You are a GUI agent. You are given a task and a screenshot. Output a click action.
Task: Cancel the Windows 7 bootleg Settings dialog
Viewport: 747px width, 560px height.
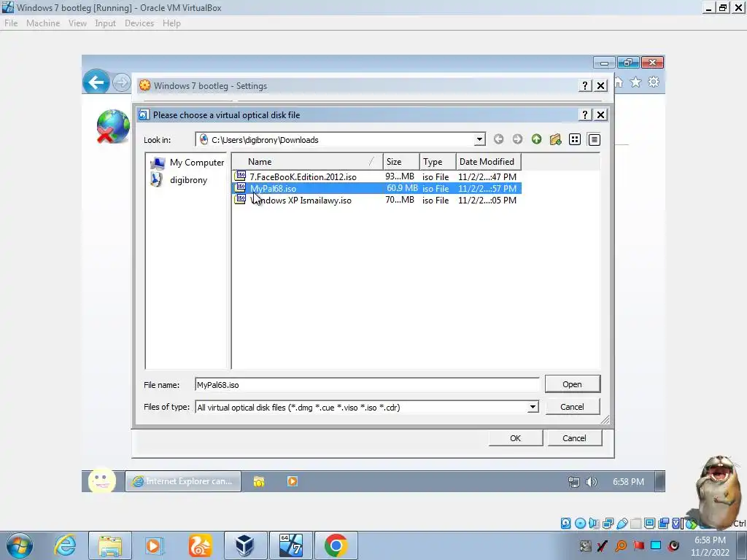[x=575, y=438]
